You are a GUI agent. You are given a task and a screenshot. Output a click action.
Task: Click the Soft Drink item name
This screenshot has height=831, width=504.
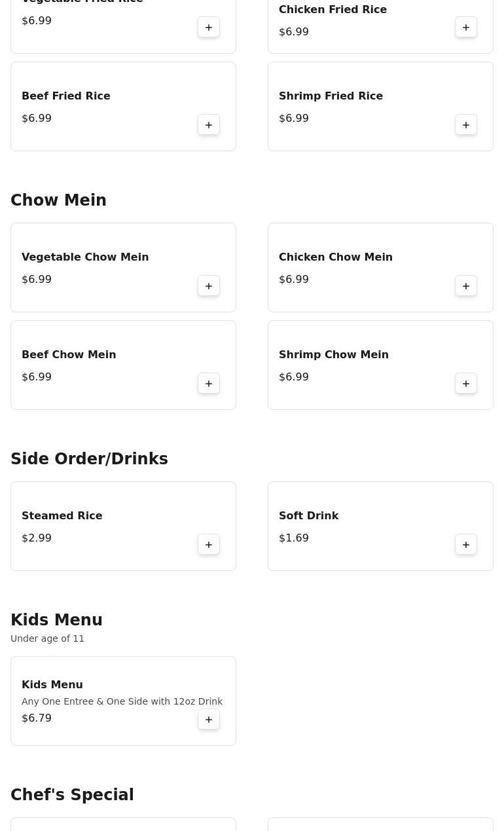click(x=308, y=516)
